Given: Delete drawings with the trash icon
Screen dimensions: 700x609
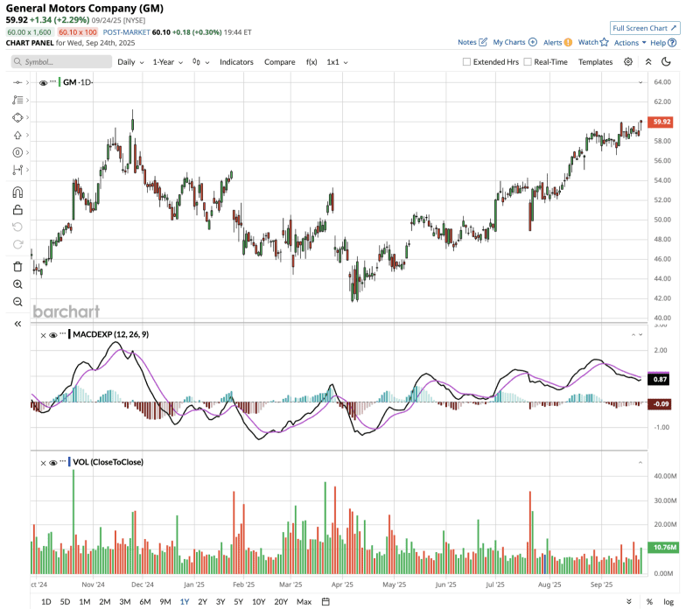Looking at the screenshot, I should point(17,266).
